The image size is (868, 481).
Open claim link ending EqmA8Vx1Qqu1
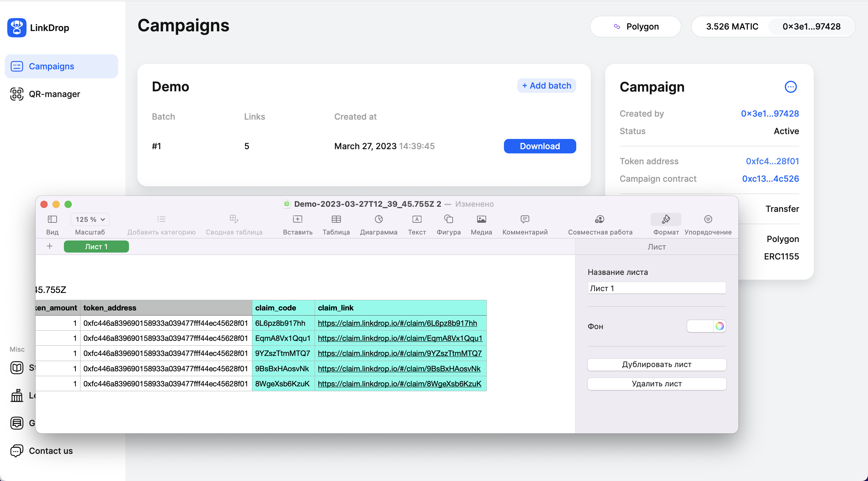[400, 338]
